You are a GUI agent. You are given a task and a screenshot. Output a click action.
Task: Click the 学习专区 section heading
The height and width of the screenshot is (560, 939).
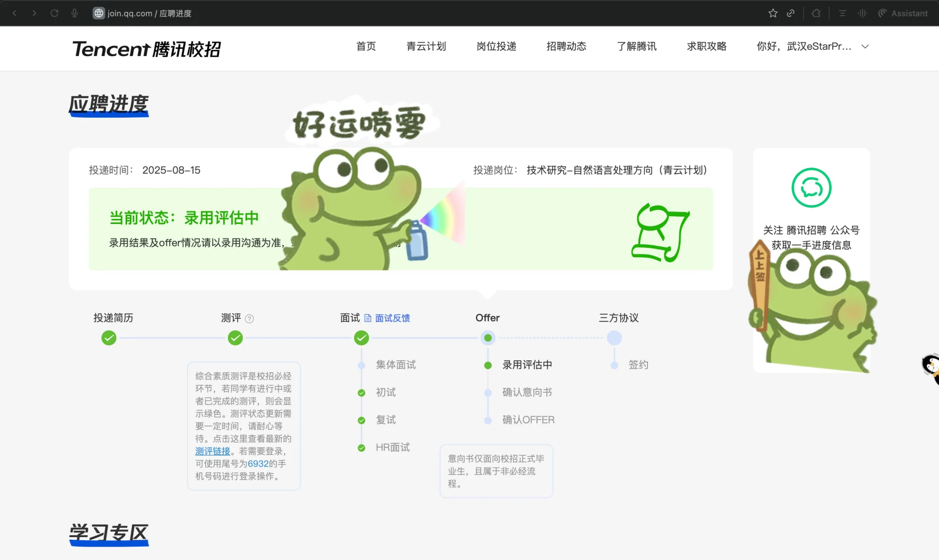coord(109,534)
